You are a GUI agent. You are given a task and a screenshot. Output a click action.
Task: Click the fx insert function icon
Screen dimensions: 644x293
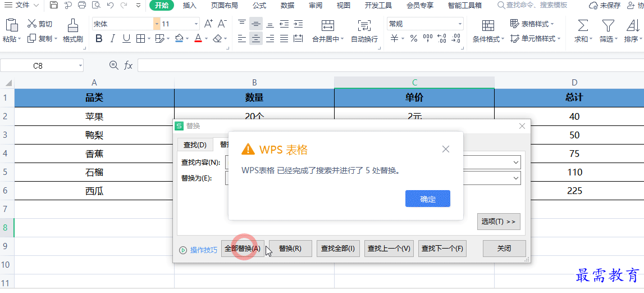pos(129,65)
